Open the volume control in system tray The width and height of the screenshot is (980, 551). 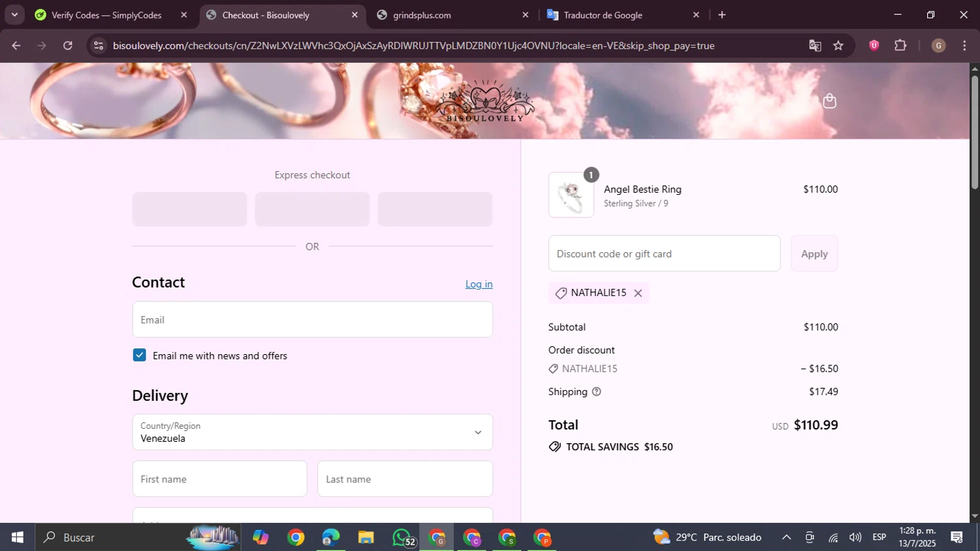tap(855, 537)
